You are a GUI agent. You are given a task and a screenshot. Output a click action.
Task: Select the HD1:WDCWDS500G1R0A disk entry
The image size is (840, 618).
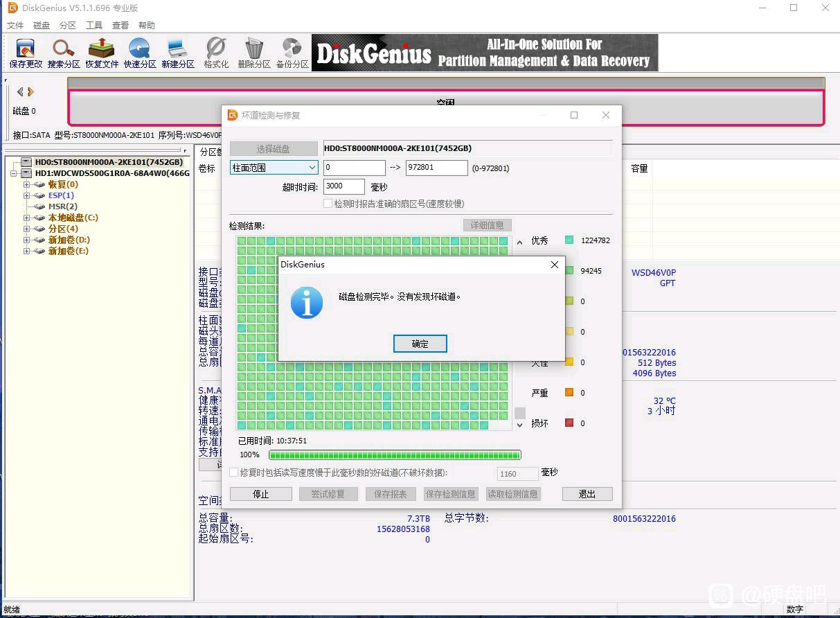tap(112, 173)
